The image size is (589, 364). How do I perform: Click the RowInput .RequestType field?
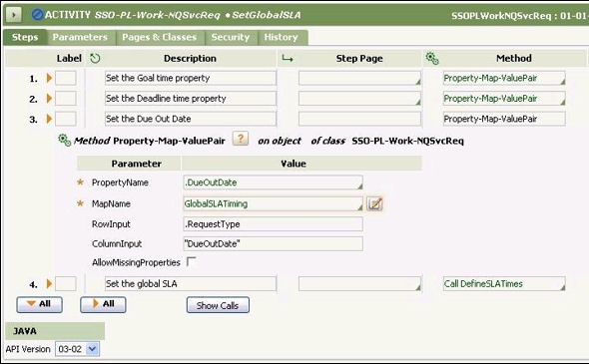coord(274,224)
